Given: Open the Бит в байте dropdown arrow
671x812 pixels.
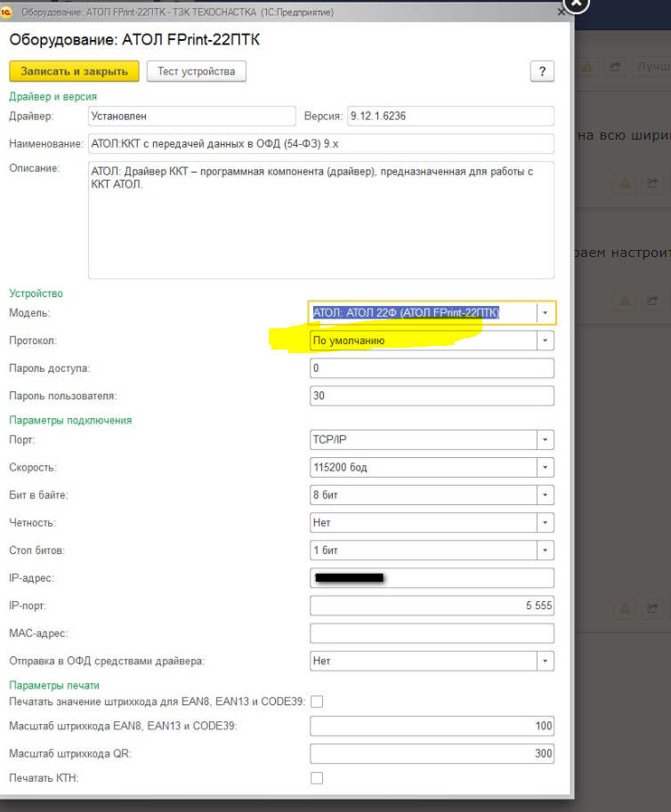Looking at the screenshot, I should click(x=546, y=495).
